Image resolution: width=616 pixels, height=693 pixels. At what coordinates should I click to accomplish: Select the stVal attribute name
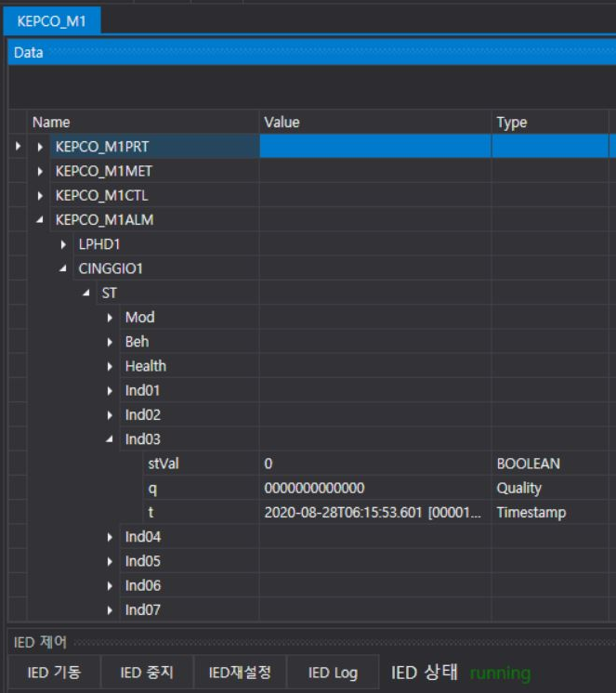pyautogui.click(x=164, y=464)
